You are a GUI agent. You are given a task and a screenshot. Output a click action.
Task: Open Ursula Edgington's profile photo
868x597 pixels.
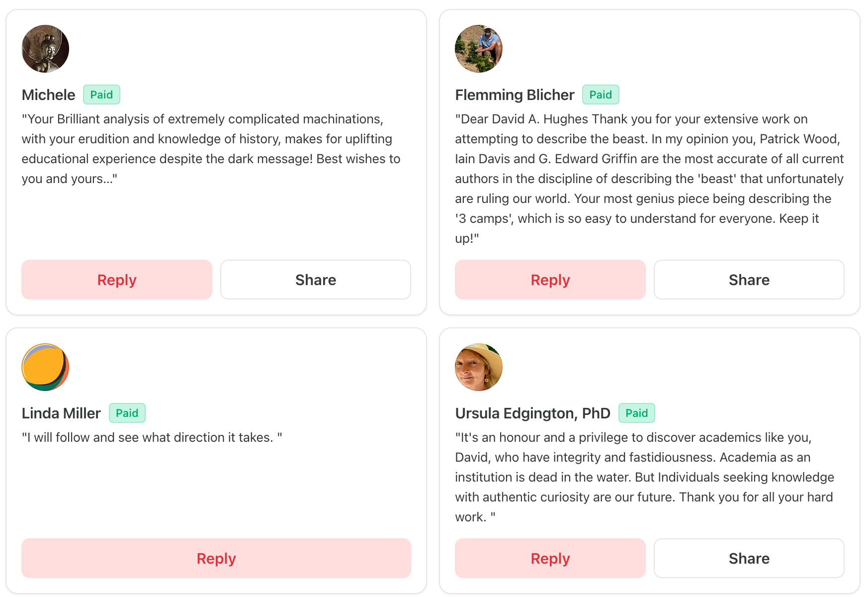pos(479,367)
